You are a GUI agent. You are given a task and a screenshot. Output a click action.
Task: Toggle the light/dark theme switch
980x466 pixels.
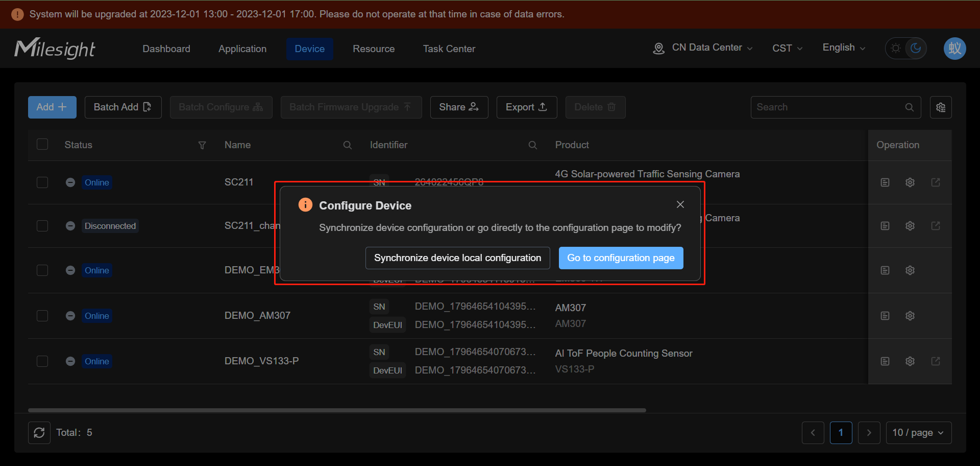pyautogui.click(x=906, y=49)
